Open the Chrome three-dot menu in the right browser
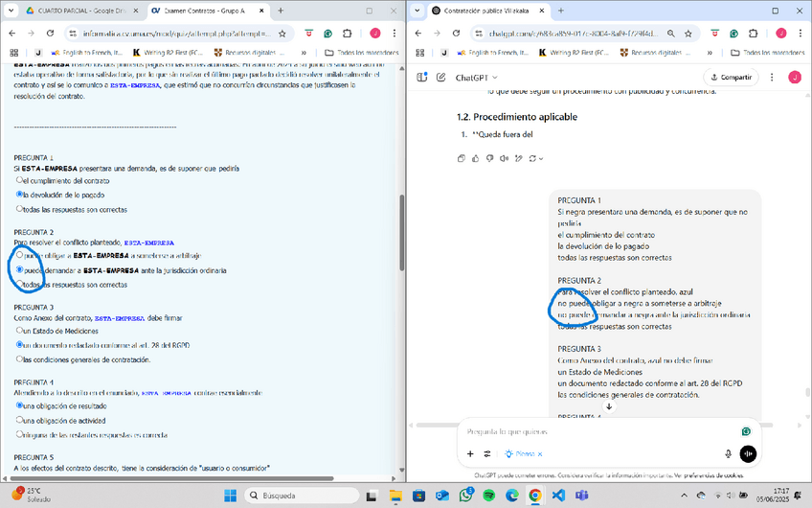The width and height of the screenshot is (812, 508). (801, 34)
